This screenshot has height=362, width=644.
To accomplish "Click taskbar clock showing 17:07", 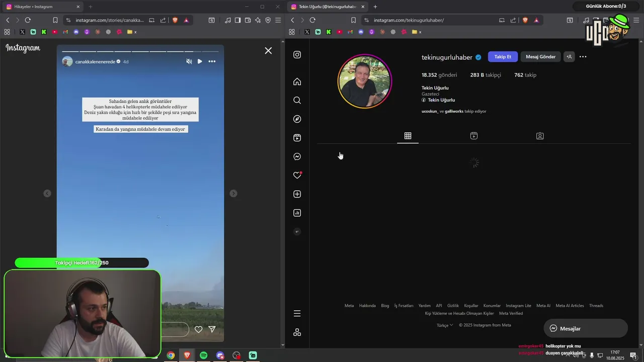I will click(615, 355).
